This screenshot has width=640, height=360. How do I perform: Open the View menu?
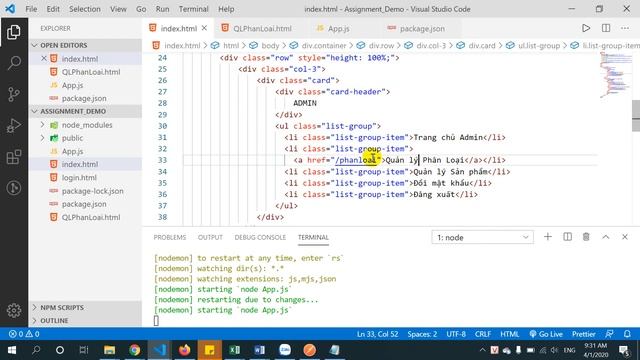coord(118,9)
